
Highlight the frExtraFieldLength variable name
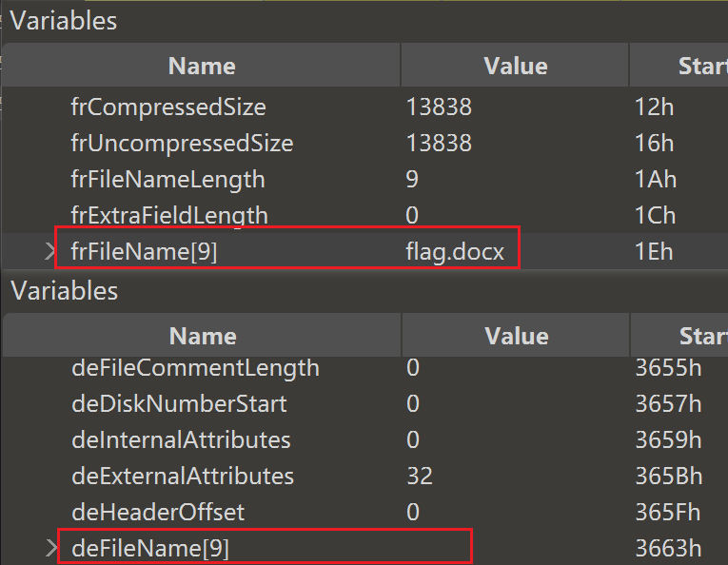coord(168,216)
